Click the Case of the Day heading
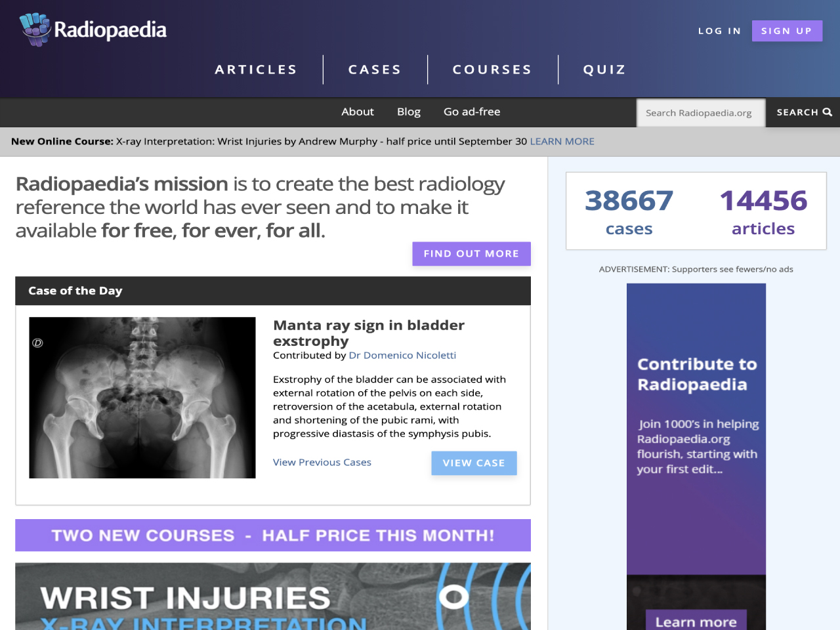The width and height of the screenshot is (840, 630). point(75,291)
